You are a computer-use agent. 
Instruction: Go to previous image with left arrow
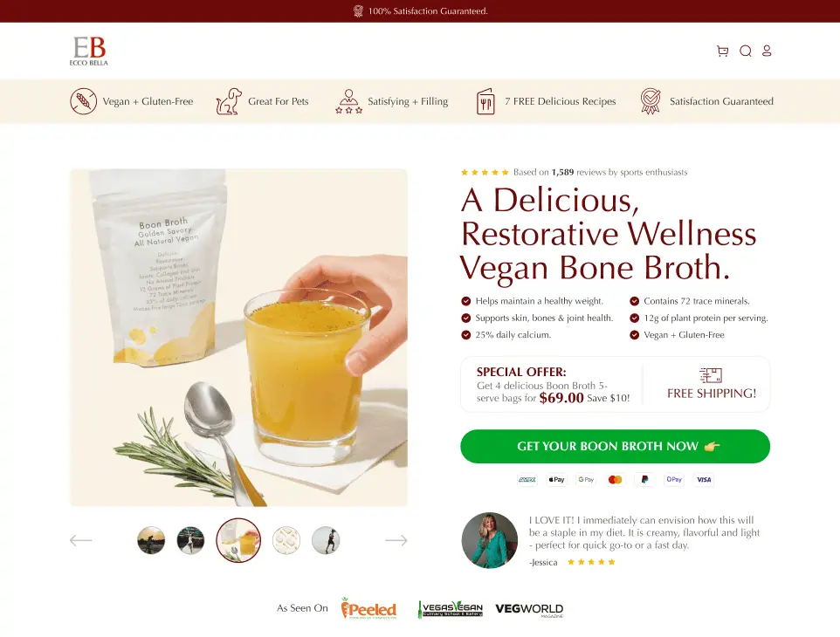point(81,540)
